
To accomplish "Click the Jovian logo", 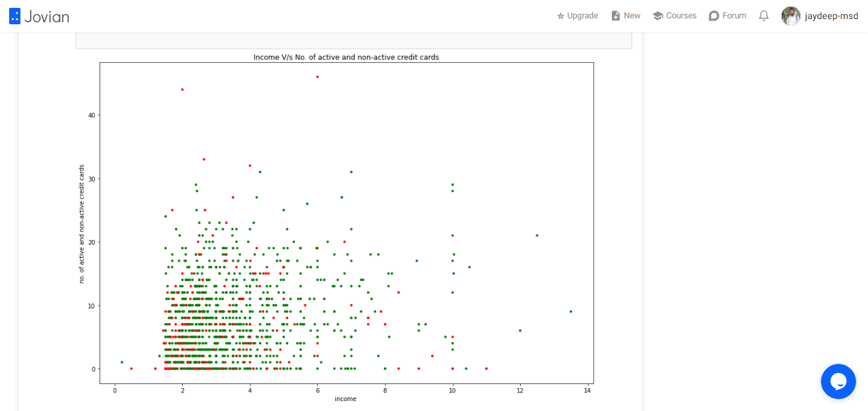I will pos(39,16).
